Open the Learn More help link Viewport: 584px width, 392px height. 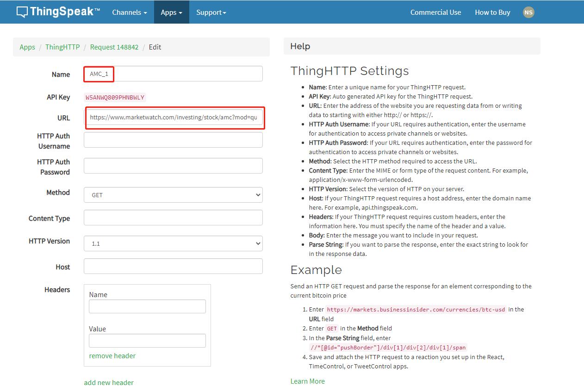[x=307, y=381]
